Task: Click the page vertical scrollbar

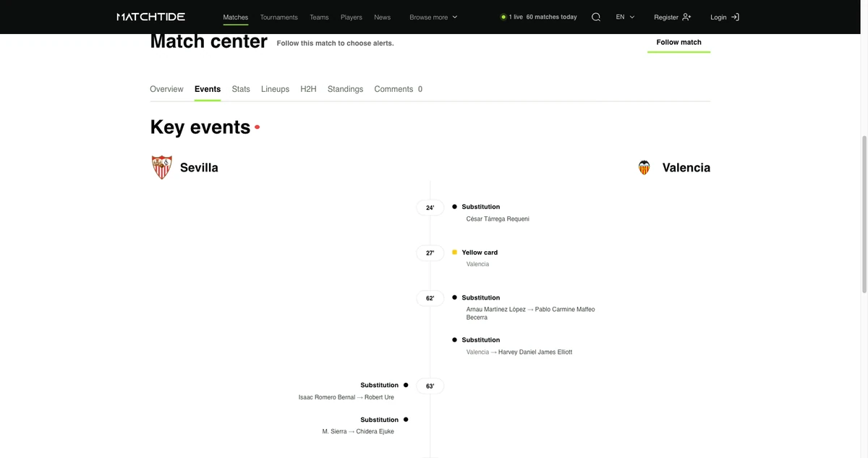Action: click(x=864, y=213)
